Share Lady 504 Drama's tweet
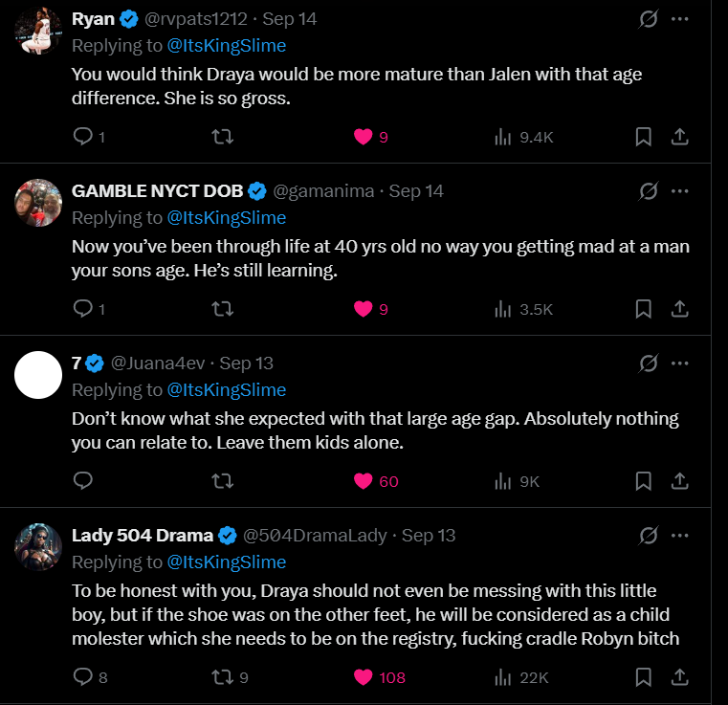This screenshot has width=728, height=705. (679, 677)
